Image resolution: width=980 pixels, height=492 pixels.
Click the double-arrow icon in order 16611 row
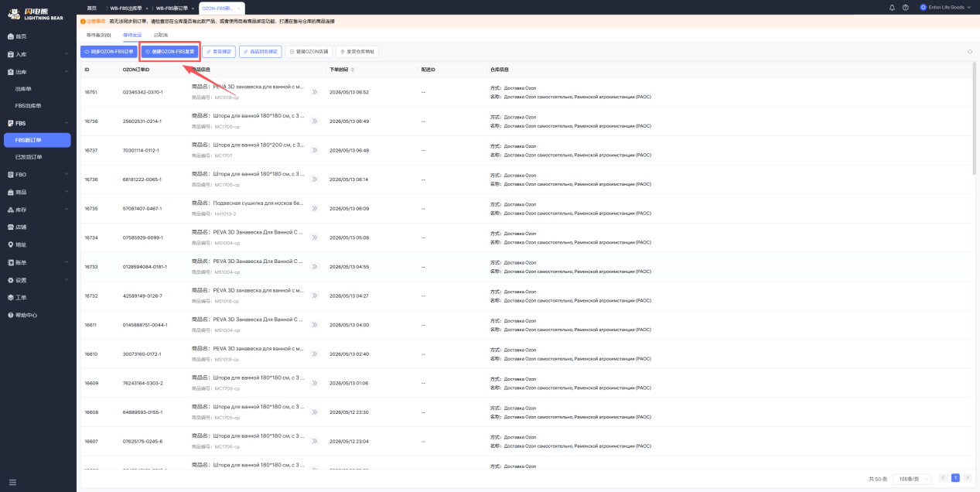click(314, 325)
